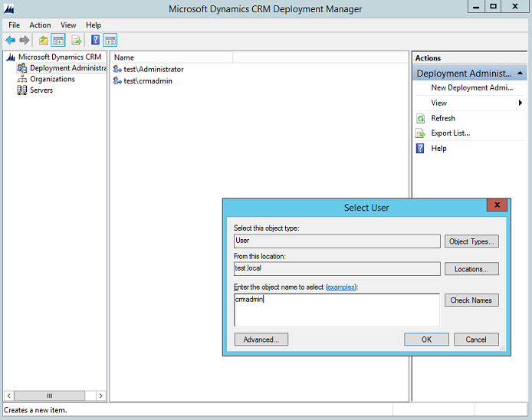Open the View menu
The width and height of the screenshot is (532, 420).
(68, 25)
